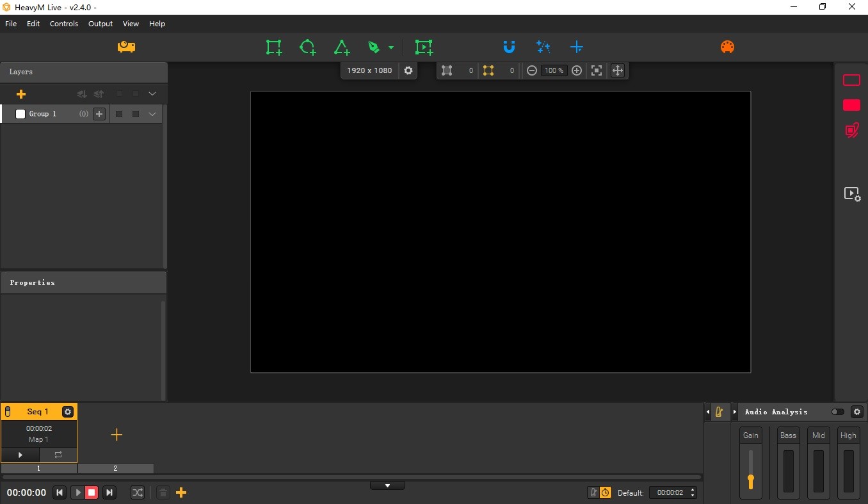Click the gray shape count icon
Screen dimensions: 868x504
point(447,70)
